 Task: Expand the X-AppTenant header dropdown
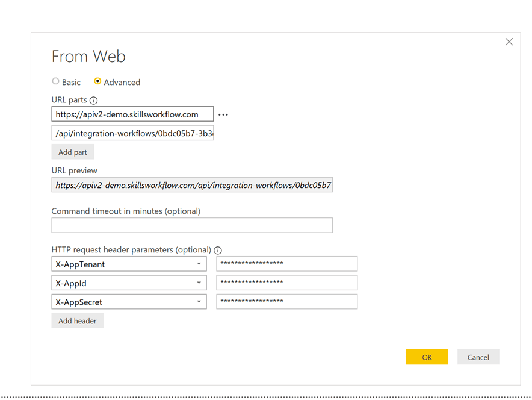click(199, 264)
